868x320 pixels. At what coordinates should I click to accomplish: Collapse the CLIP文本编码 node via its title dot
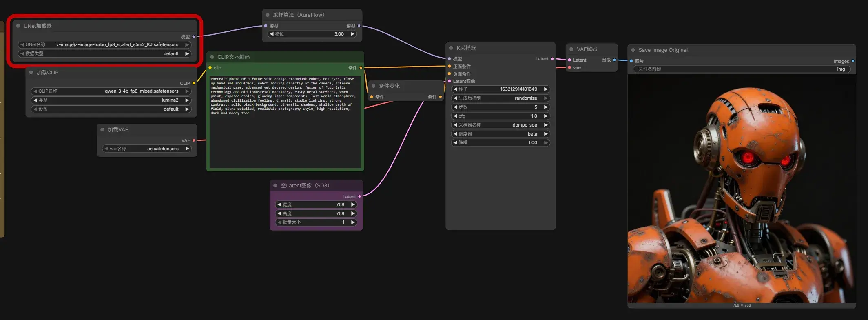point(212,57)
